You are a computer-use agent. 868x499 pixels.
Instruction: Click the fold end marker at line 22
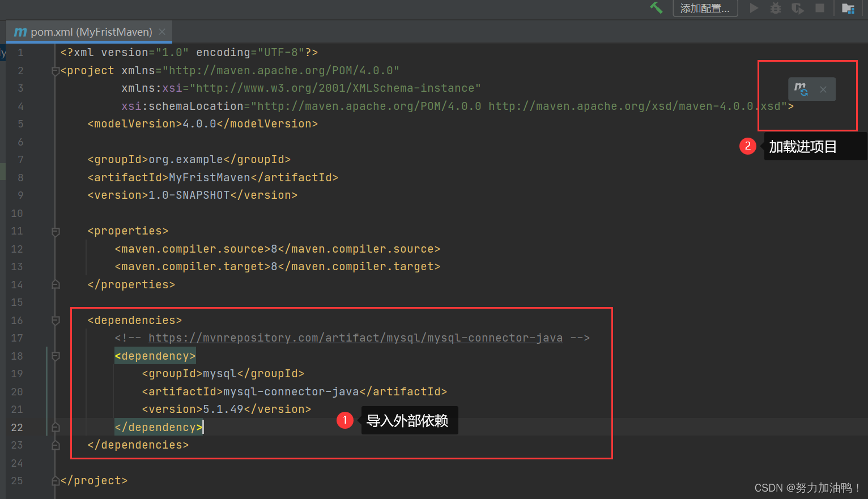tap(56, 427)
